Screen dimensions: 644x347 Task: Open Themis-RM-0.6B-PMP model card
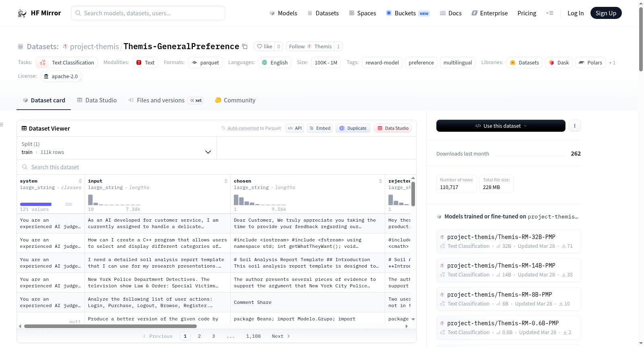pos(508,327)
